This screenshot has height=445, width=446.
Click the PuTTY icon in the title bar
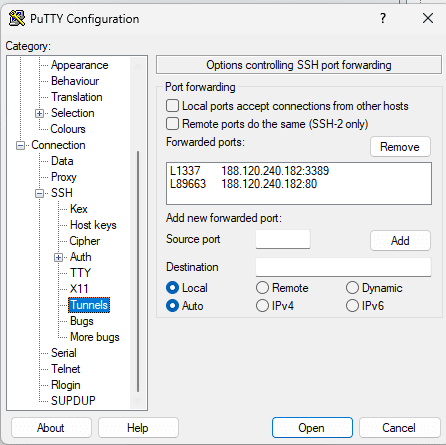click(17, 18)
